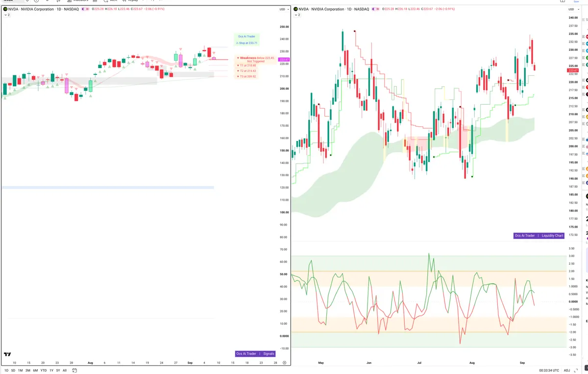The height and width of the screenshot is (374, 588).
Task: Click the TradingView logo in left chart
Action: click(x=7, y=354)
